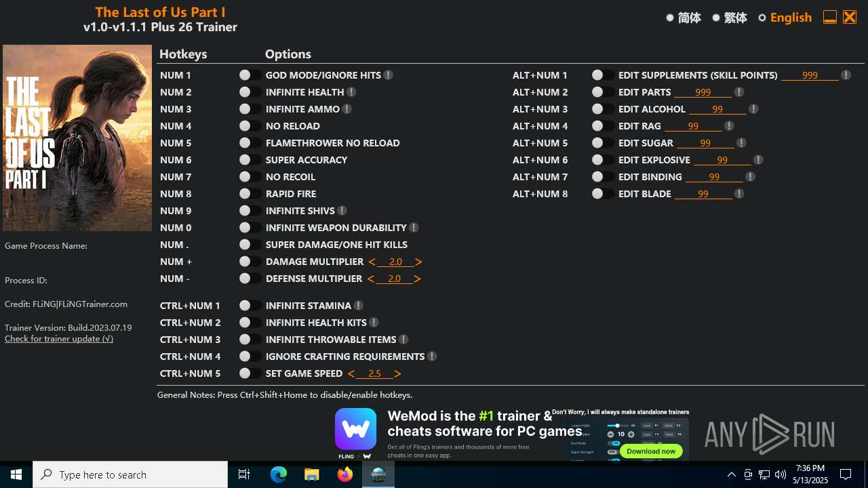Enable the God Mode/Ignore Hits toggle
This screenshot has height=488, width=868.
click(250, 75)
